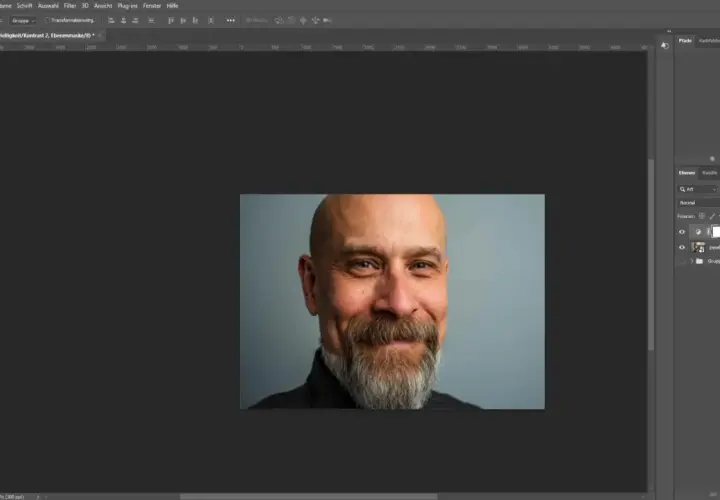Viewport: 720px width, 500px height.
Task: Open the Art layer filter dropdown
Action: [x=698, y=189]
